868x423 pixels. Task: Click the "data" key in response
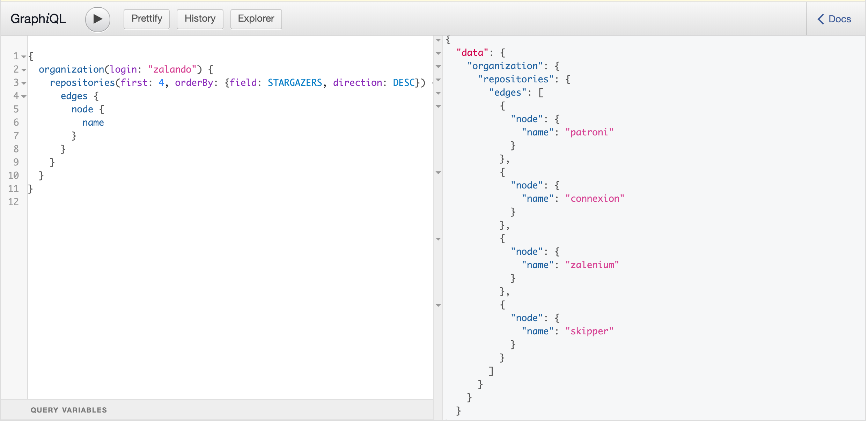(x=472, y=53)
